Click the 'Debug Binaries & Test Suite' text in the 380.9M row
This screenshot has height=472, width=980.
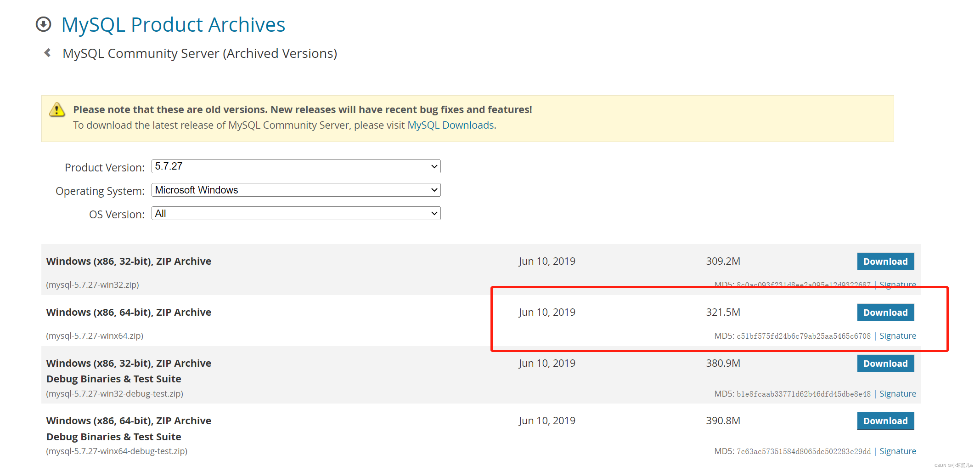click(x=113, y=379)
